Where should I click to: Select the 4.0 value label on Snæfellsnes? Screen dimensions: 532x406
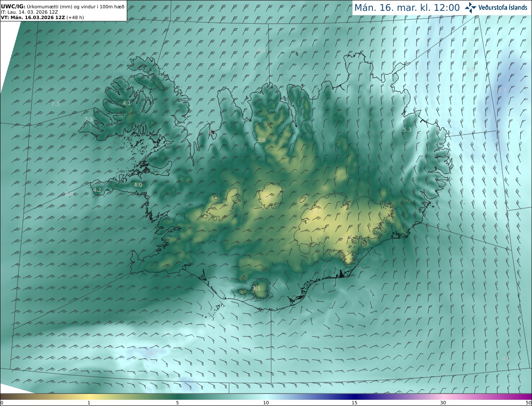pos(138,185)
